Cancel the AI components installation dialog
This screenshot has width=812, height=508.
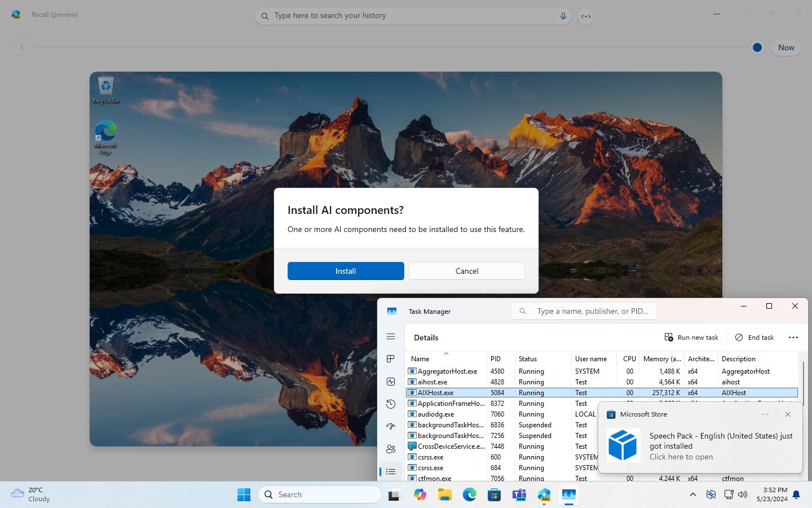coord(467,271)
